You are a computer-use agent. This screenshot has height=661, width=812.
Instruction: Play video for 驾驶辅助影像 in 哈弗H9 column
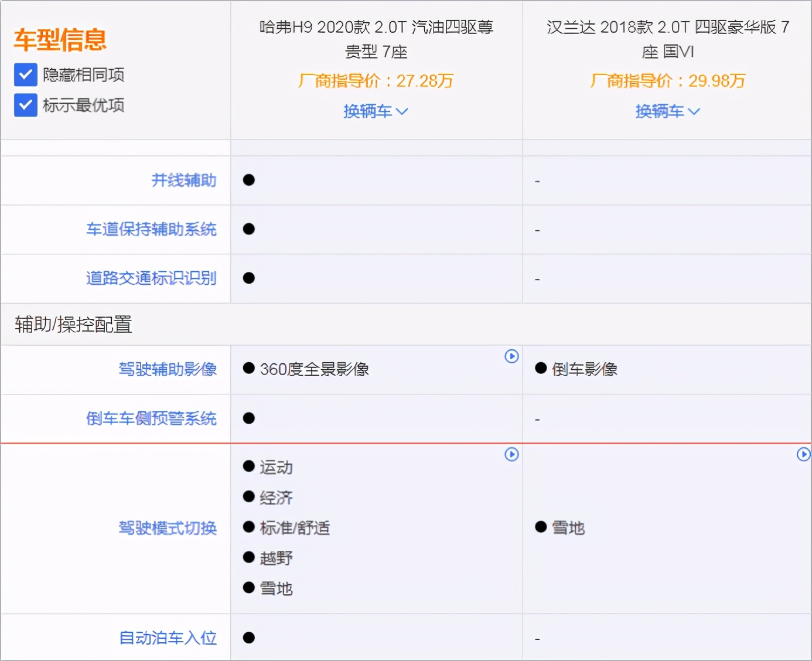tap(511, 356)
